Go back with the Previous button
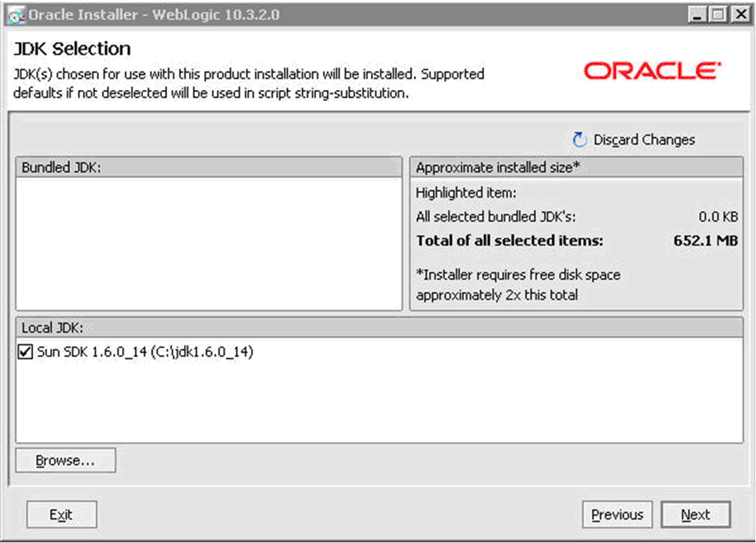This screenshot has width=756, height=543. [617, 515]
